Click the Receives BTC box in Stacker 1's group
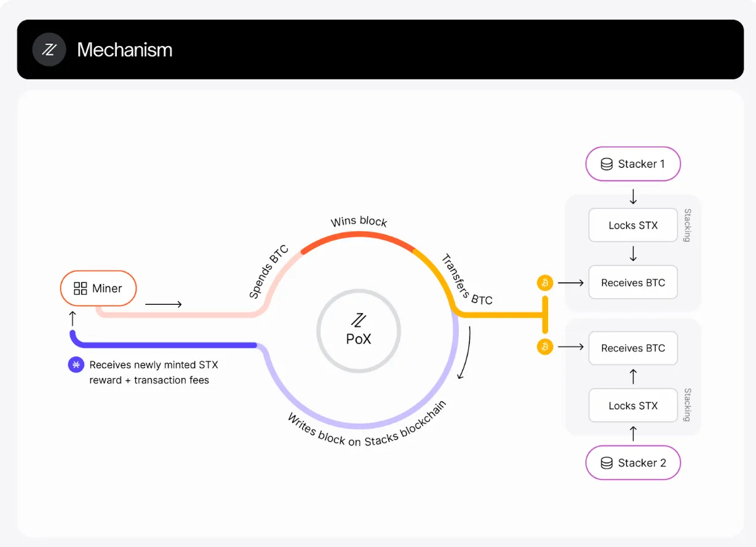 click(633, 283)
